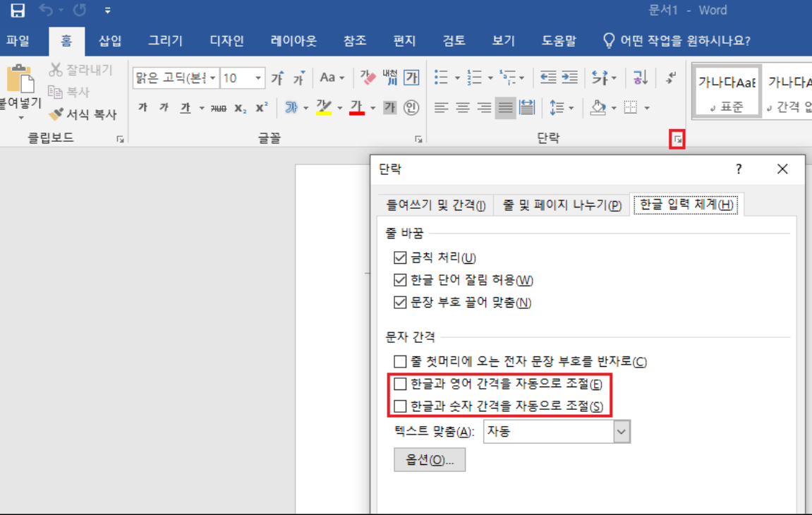
Task: Decrease the paragraph indent
Action: point(548,78)
